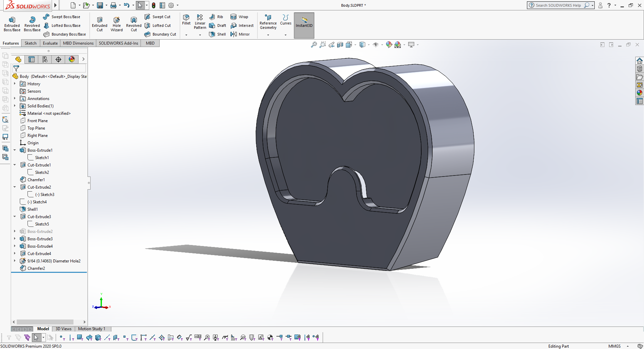
Task: Click the FeatureManager design tree tab icon
Action: coord(18,59)
